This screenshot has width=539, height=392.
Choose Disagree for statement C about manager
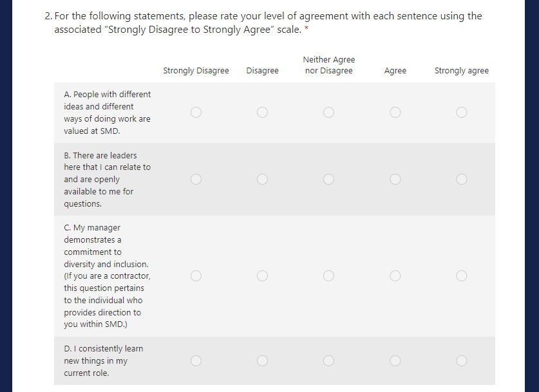point(262,275)
